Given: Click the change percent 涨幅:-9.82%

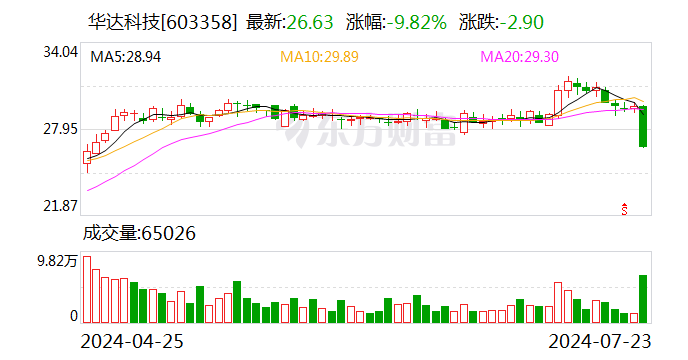Looking at the screenshot, I should [396, 22].
